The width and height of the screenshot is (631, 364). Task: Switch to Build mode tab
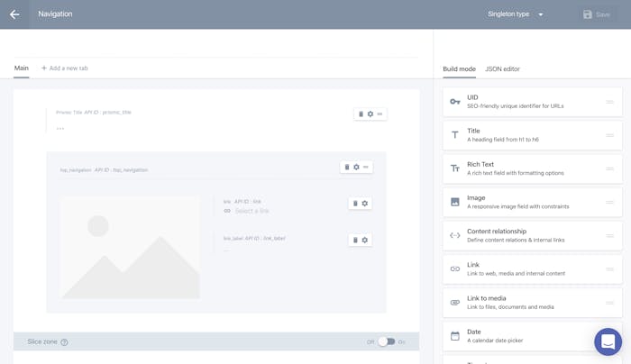point(459,68)
